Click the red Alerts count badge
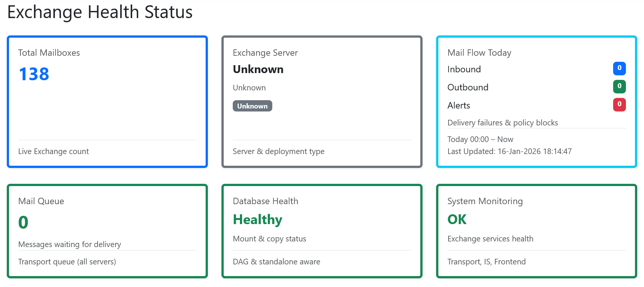The image size is (644, 287). (x=619, y=104)
